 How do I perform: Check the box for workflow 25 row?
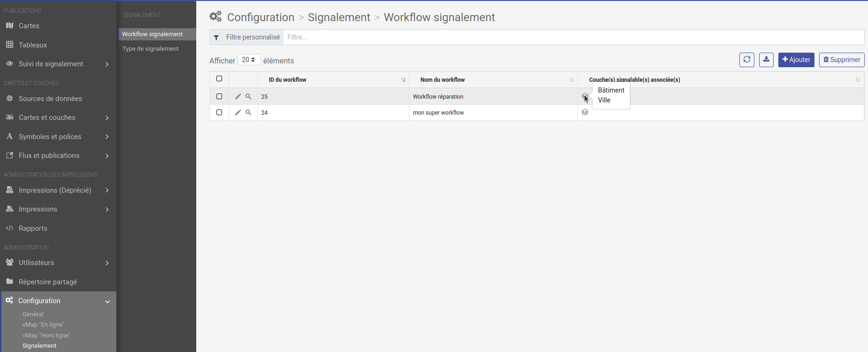219,96
